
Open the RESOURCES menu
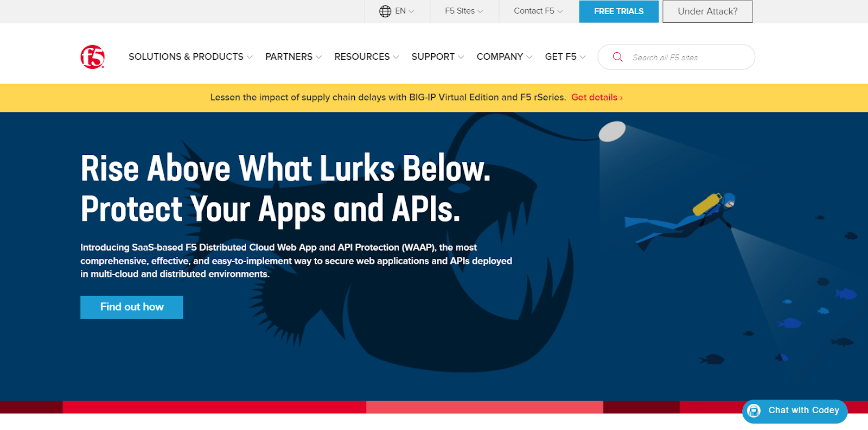(362, 57)
